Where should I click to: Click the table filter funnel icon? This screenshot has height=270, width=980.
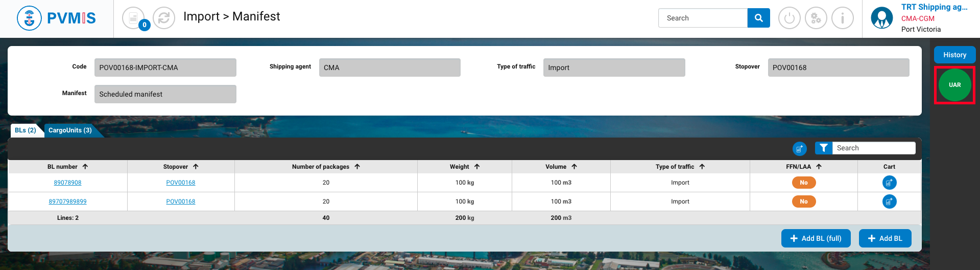coord(823,148)
